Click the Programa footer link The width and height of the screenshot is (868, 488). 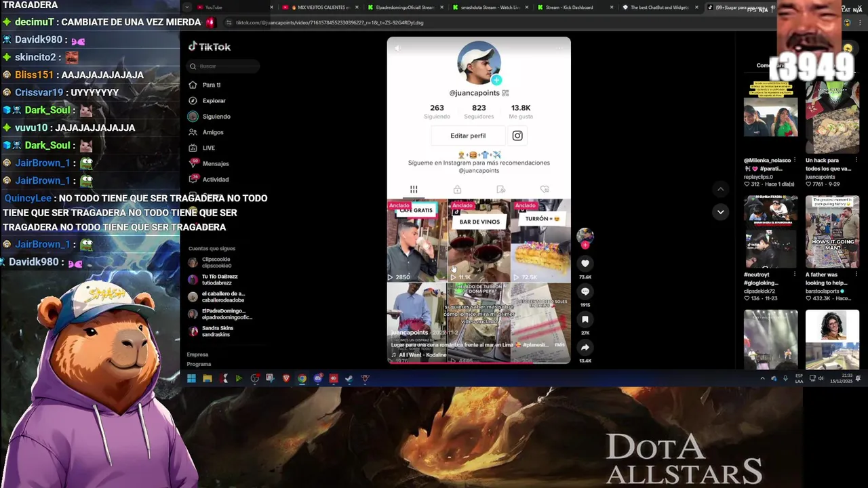(x=199, y=364)
